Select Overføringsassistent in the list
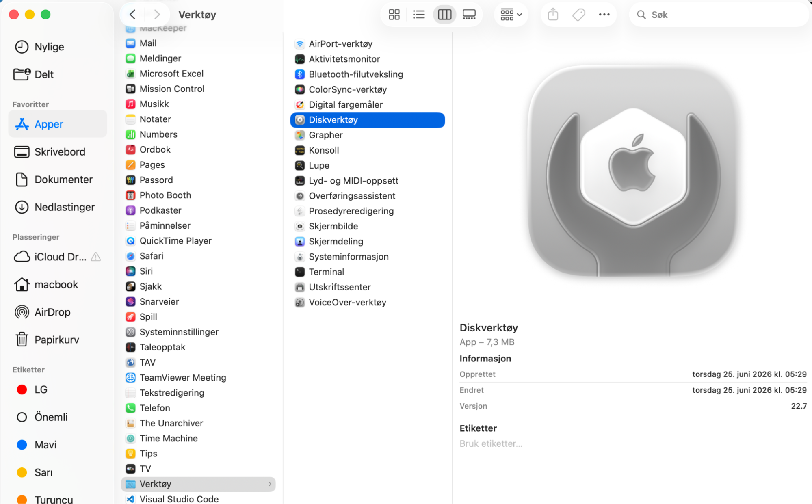Viewport: 812px width, 504px height. pos(367,196)
